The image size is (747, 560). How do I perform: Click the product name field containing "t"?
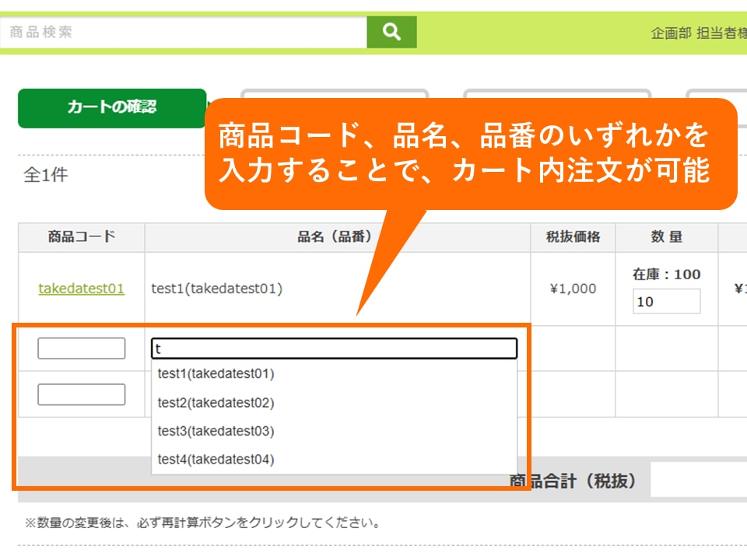[x=334, y=348]
